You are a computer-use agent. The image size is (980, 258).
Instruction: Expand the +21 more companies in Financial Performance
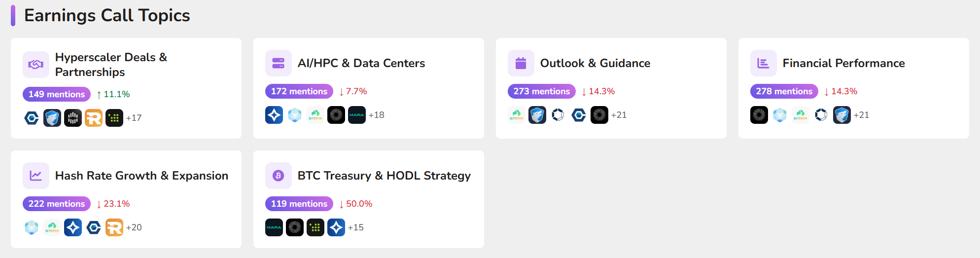[x=861, y=115]
